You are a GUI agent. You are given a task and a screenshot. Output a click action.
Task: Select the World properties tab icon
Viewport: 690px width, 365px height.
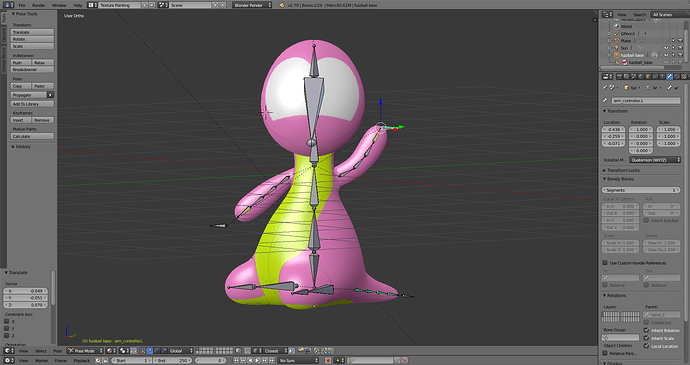pyautogui.click(x=640, y=77)
